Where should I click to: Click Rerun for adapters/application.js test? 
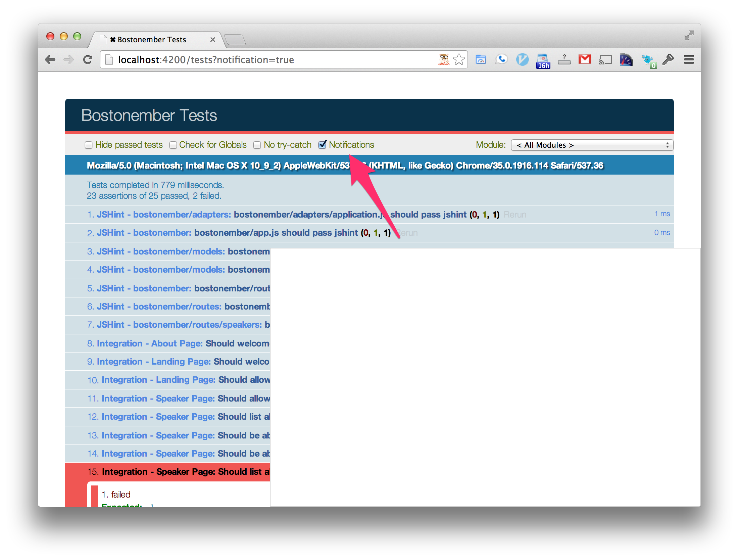[x=515, y=215]
